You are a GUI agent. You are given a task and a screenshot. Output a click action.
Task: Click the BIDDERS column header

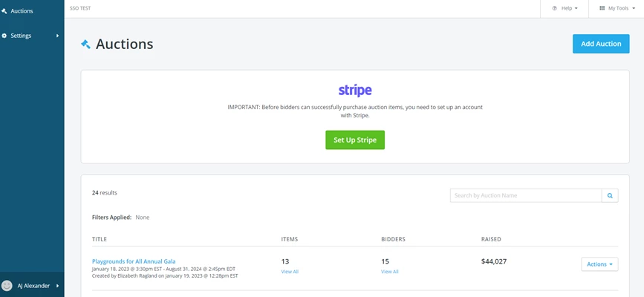[x=393, y=239]
